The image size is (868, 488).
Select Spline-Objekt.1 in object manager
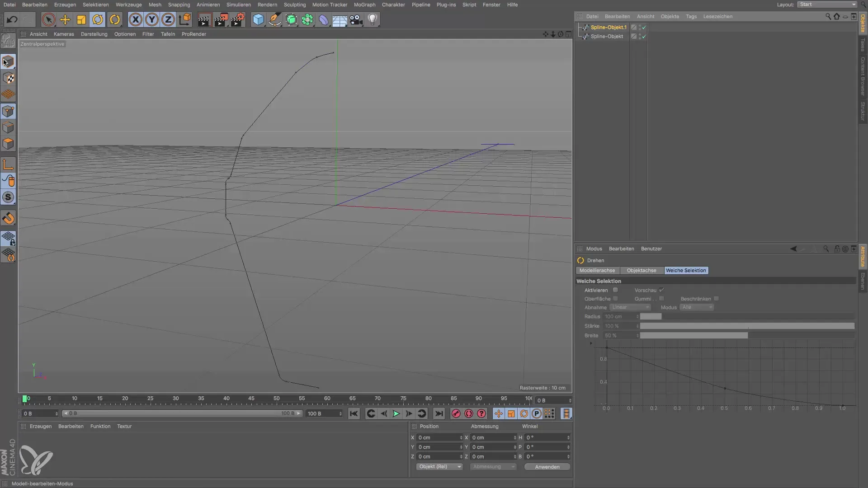click(609, 27)
